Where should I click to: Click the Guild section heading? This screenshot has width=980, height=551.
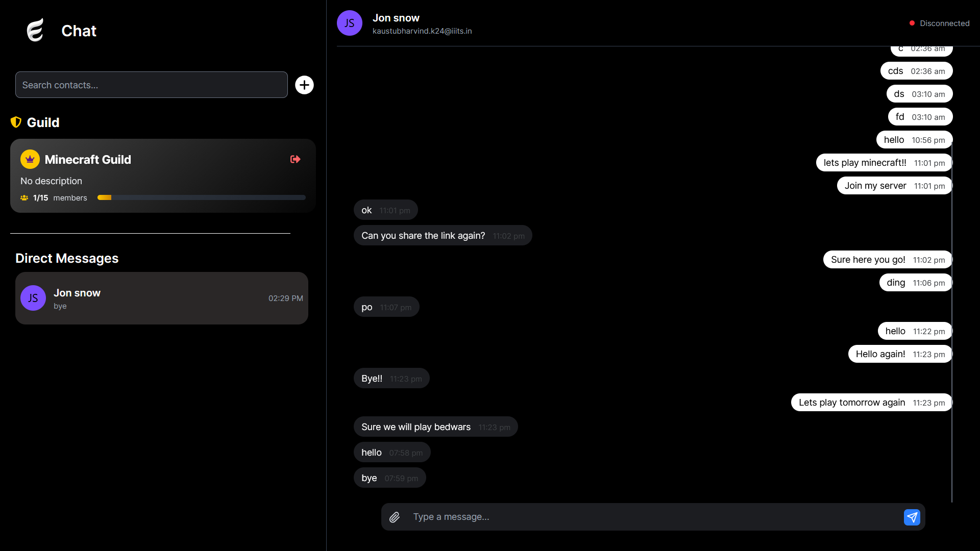point(43,122)
